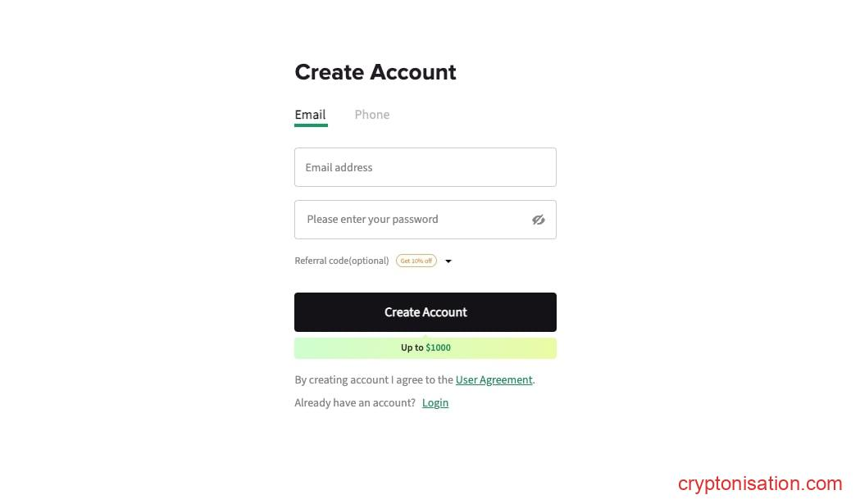Click into the password entry field

pyautogui.click(x=410, y=220)
